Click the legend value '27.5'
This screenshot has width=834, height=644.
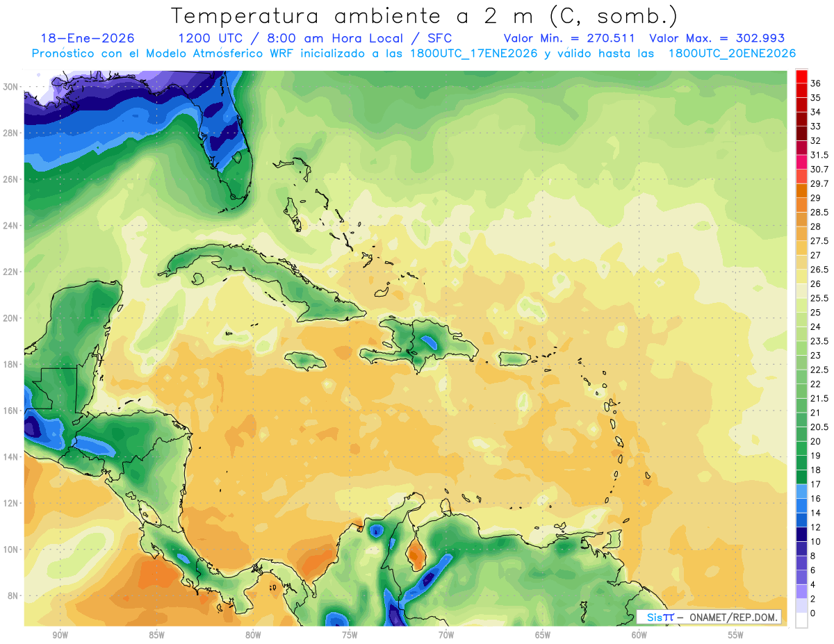(819, 241)
